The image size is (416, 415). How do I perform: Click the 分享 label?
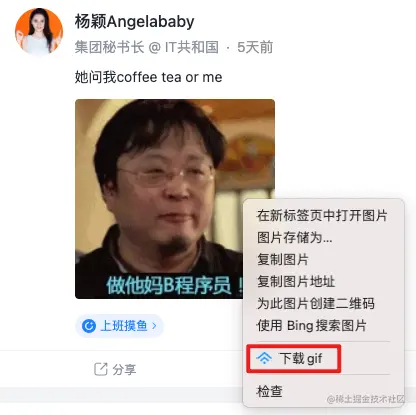click(124, 369)
